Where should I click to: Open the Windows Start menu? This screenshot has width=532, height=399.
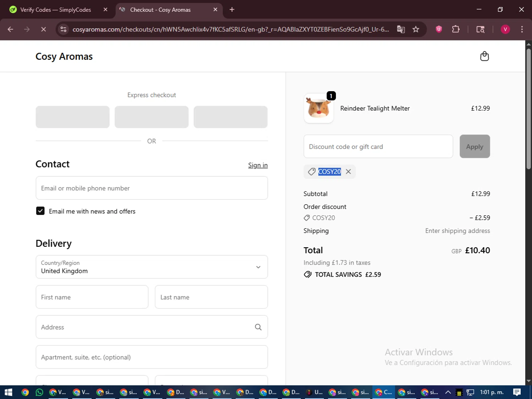pos(9,392)
